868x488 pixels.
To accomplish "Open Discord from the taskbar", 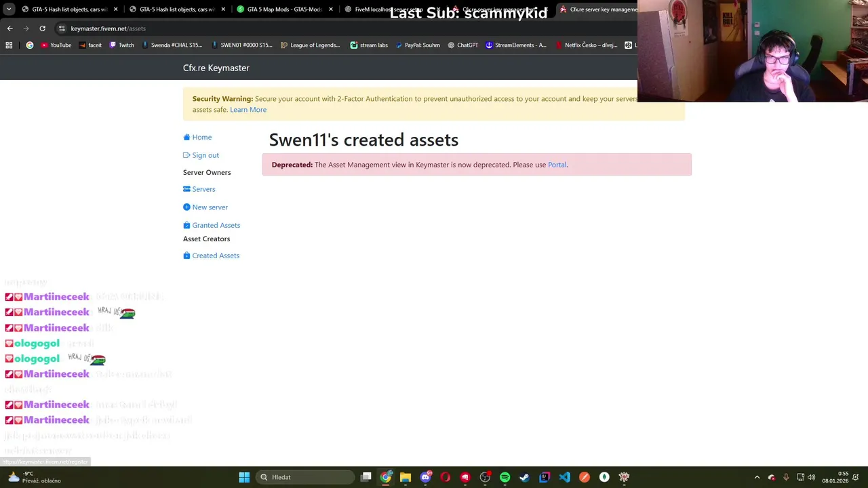I will pos(425,477).
